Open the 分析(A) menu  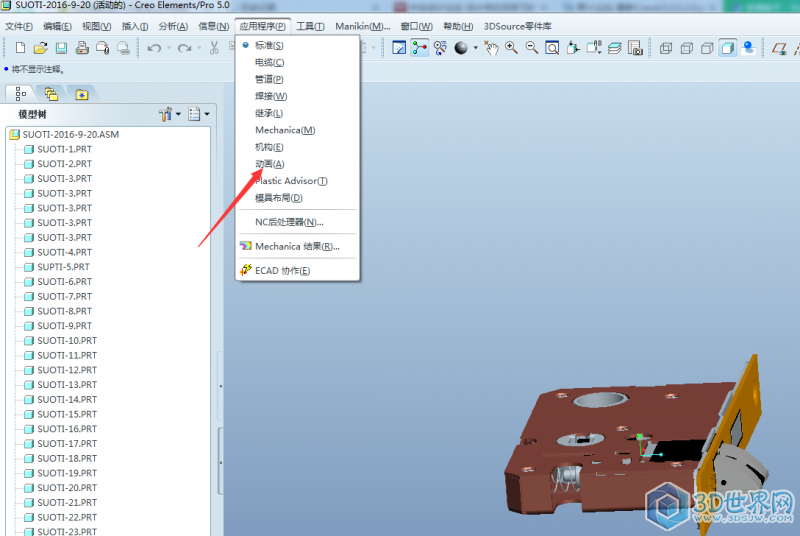(x=173, y=27)
